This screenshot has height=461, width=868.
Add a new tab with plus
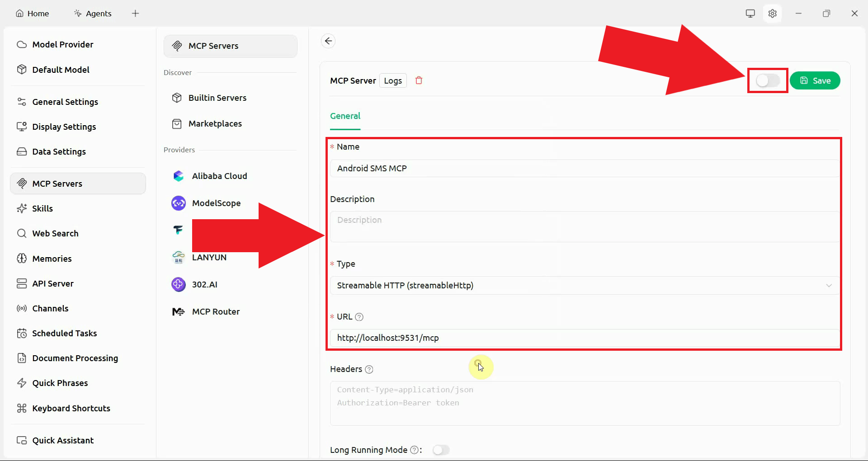click(135, 13)
